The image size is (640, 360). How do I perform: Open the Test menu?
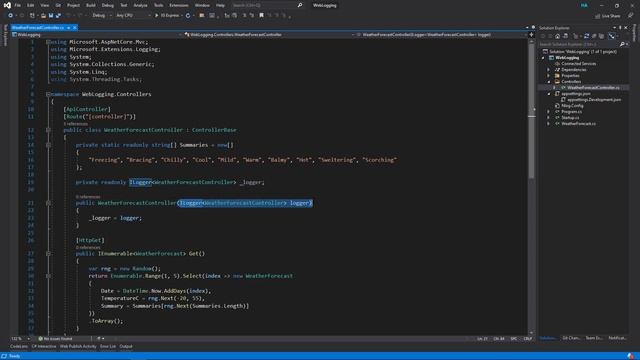124,5
